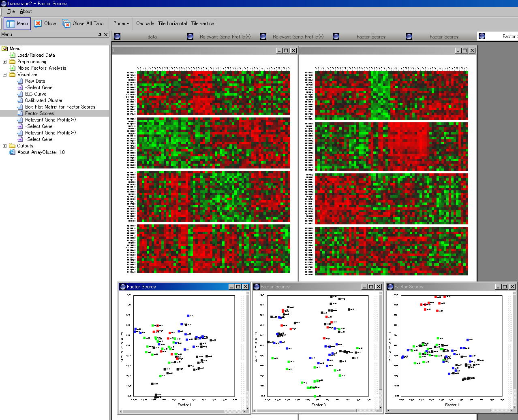The height and width of the screenshot is (420, 518).
Task: Expand the Outputs folder
Action: (5, 146)
